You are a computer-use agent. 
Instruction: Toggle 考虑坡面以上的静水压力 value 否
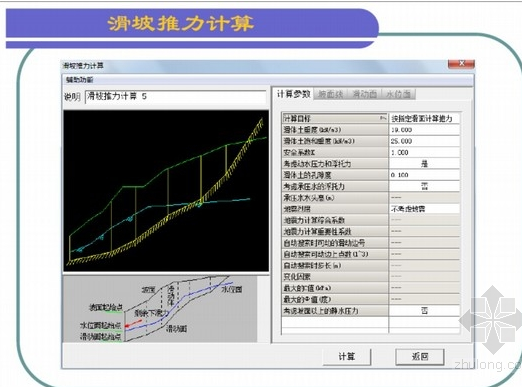[x=424, y=311]
